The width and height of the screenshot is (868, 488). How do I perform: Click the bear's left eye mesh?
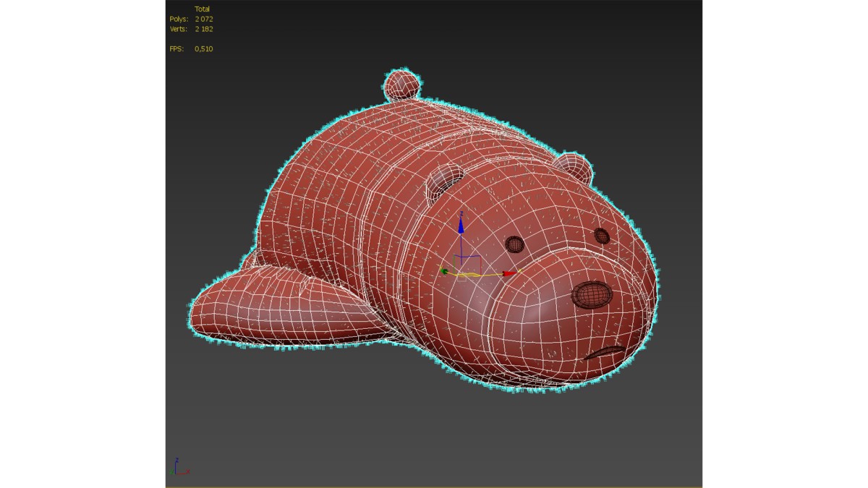pos(514,244)
